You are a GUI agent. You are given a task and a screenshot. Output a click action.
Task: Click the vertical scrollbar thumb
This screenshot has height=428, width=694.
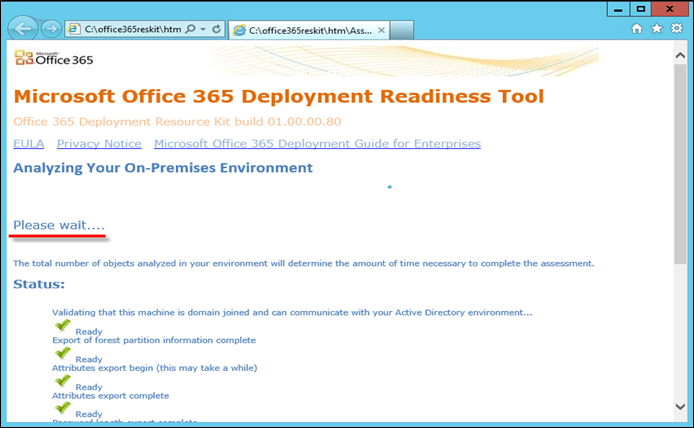(x=680, y=164)
